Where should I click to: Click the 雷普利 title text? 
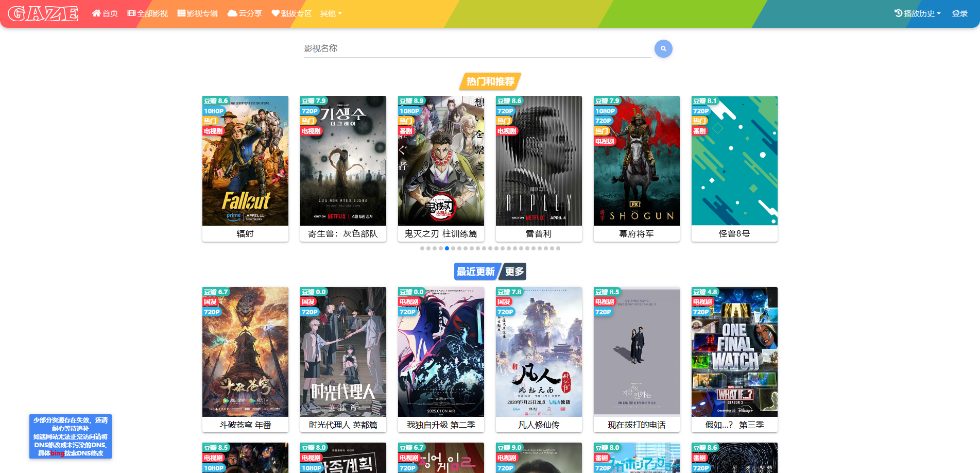click(539, 233)
